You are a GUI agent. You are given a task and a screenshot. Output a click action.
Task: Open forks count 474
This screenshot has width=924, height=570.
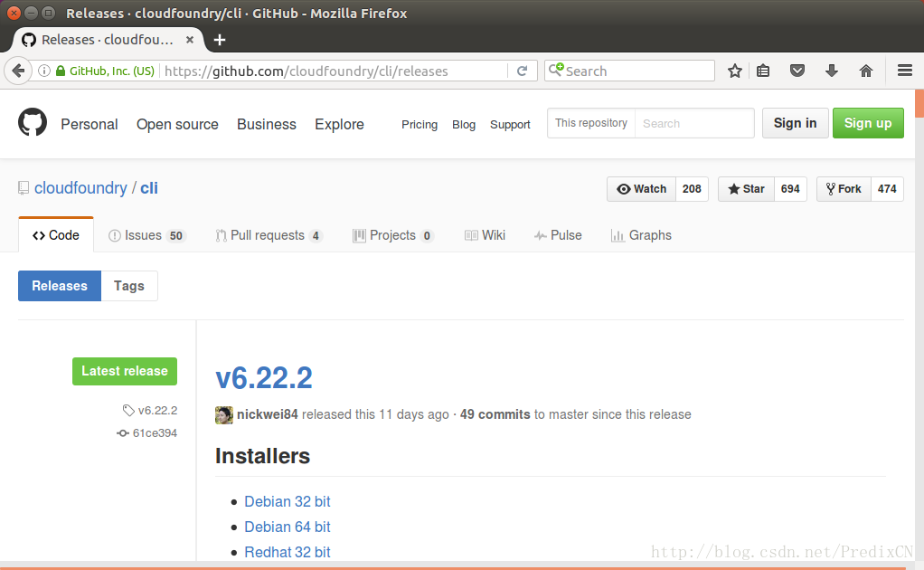coord(887,189)
